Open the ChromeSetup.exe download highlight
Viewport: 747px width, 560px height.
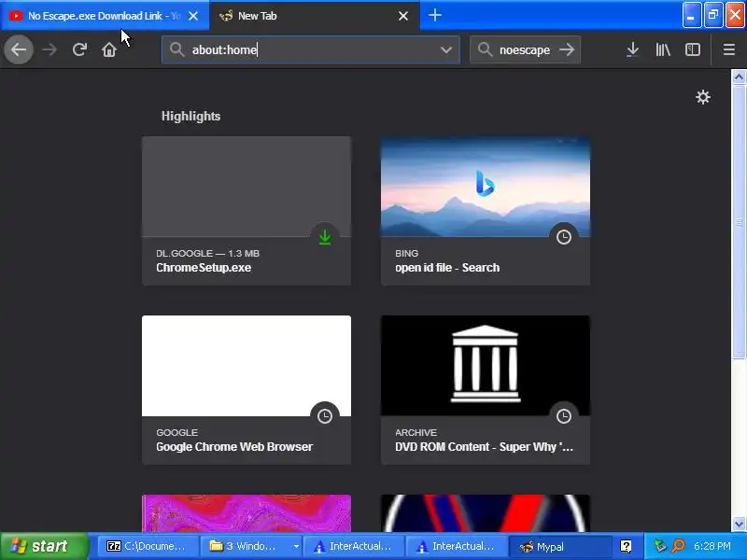pyautogui.click(x=247, y=211)
